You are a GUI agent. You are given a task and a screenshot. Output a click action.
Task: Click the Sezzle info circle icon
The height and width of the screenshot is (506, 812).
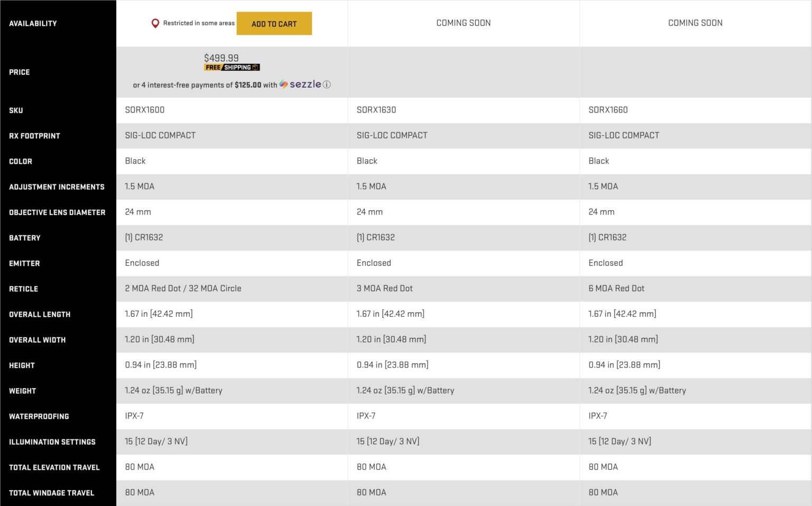click(x=327, y=85)
